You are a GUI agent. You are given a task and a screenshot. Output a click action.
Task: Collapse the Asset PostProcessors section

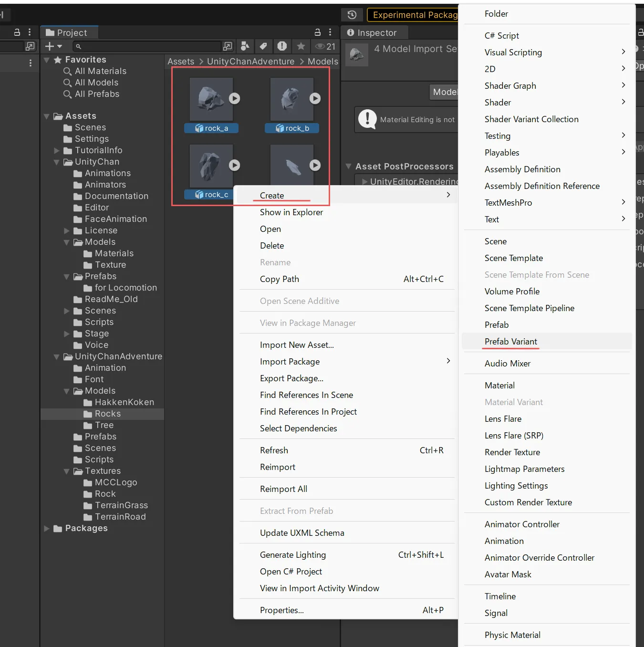point(348,167)
